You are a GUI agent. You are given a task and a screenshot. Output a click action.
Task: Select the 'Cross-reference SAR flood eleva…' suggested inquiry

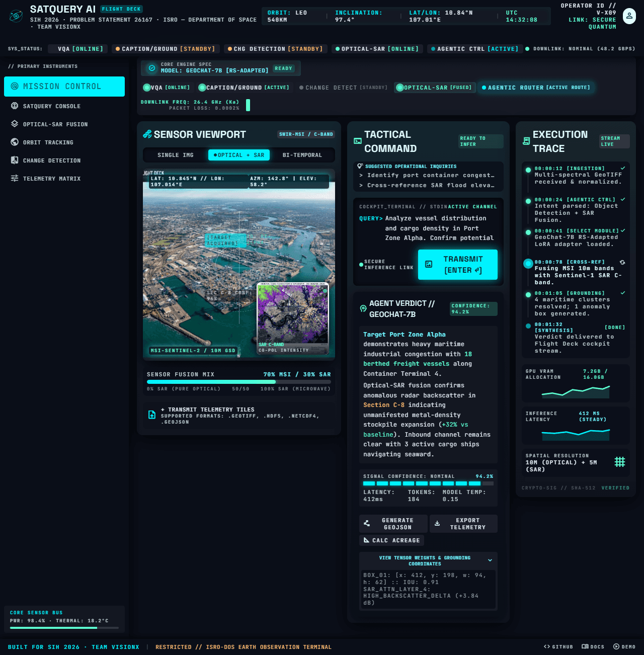428,186
